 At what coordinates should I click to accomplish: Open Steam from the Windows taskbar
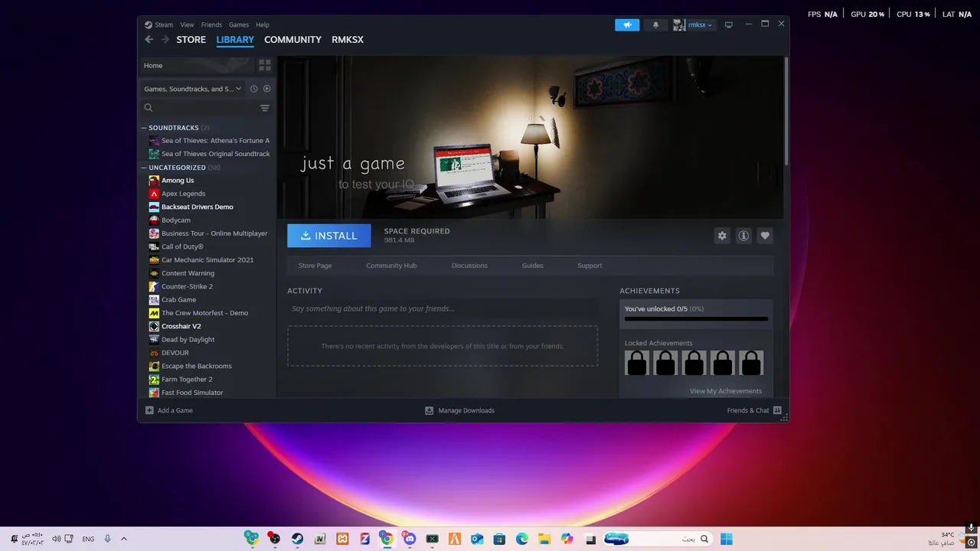(x=297, y=539)
